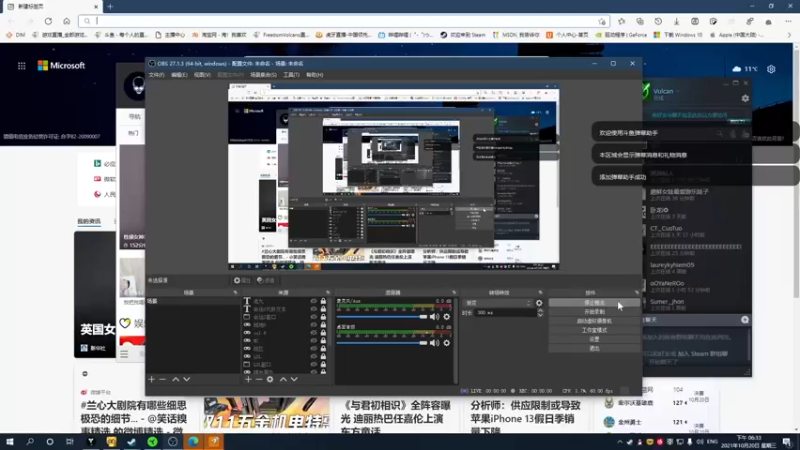Open gear settings for the 麦克风/Aux mixer track

pos(447,317)
